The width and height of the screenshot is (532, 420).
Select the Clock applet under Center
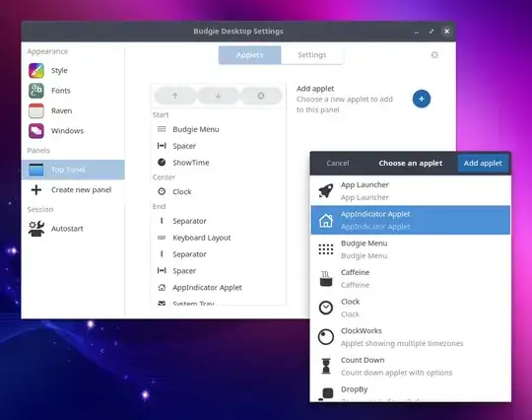tap(218, 192)
